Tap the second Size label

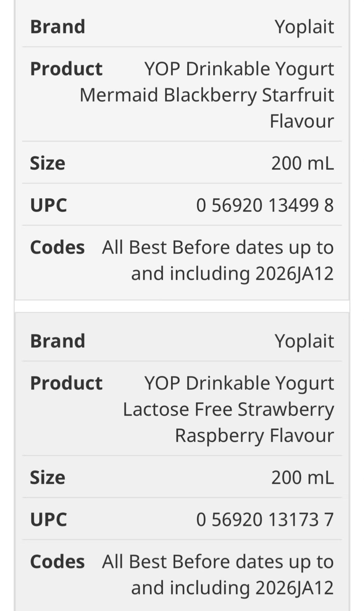tap(48, 477)
